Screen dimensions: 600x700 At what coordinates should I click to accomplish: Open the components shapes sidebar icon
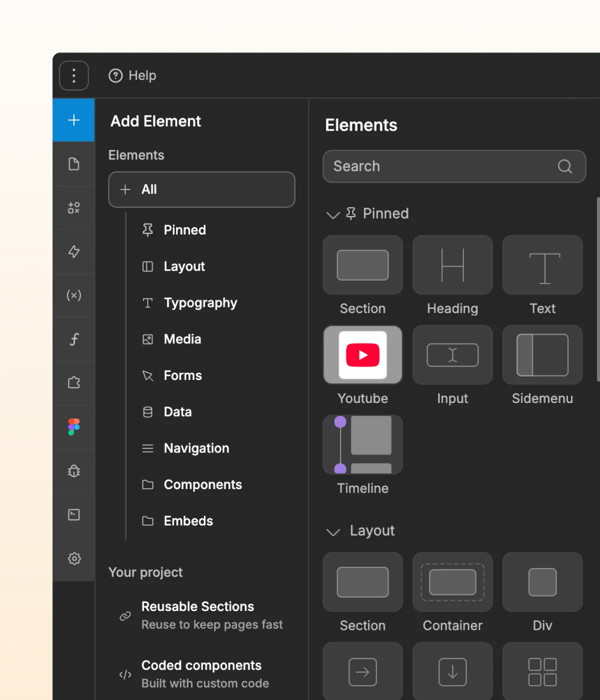(73, 207)
